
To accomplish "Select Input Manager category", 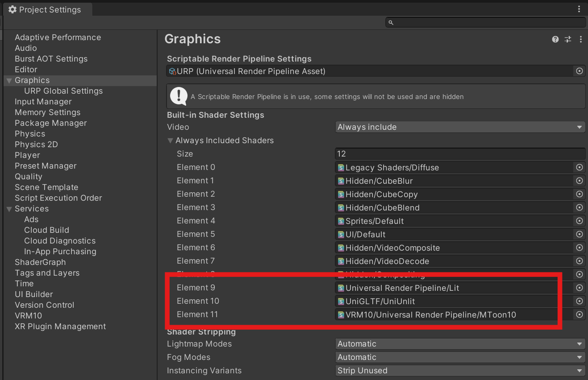I will coord(43,102).
